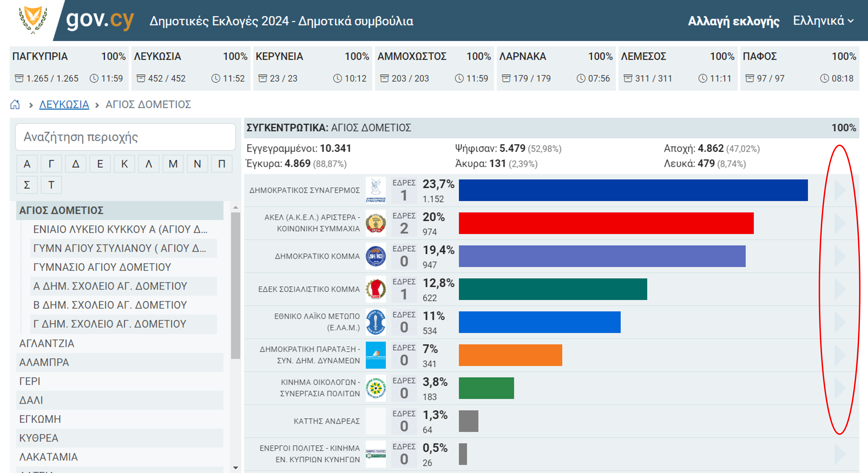The height and width of the screenshot is (473, 868).
Task: Filter areas by letter Τ
Action: point(51,185)
